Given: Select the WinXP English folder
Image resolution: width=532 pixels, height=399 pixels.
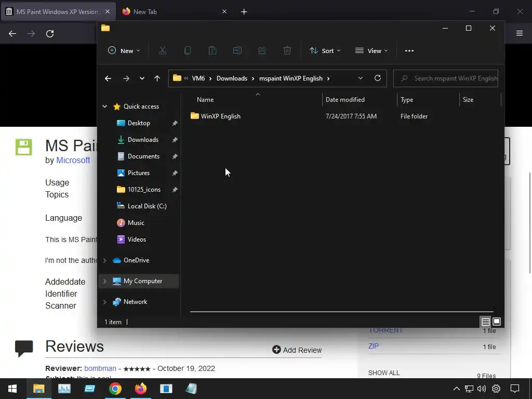Looking at the screenshot, I should click(x=220, y=116).
